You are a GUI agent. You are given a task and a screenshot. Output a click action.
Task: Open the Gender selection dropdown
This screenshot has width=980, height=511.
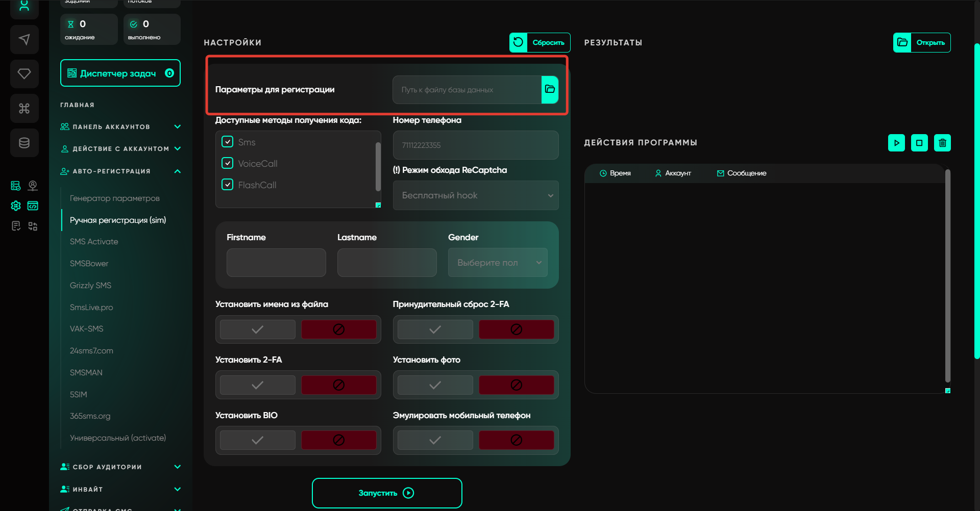coord(497,263)
